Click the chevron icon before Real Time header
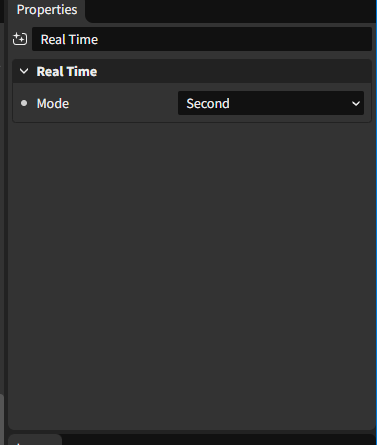Screen dimensions: 377x445 [24, 71]
